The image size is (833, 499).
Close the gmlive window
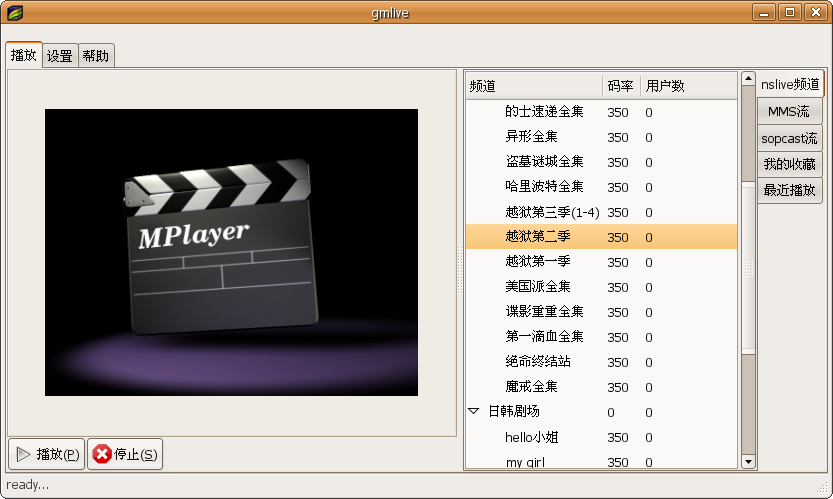tap(815, 12)
